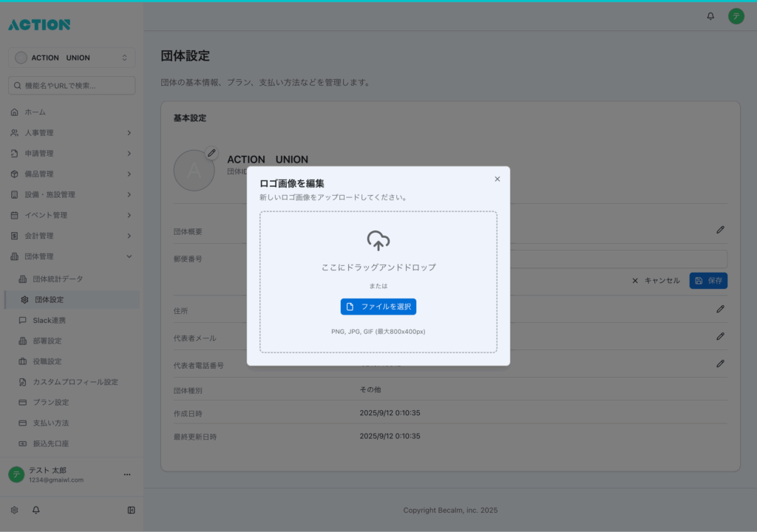Open the ACTION UNION organization switcher

[x=72, y=58]
